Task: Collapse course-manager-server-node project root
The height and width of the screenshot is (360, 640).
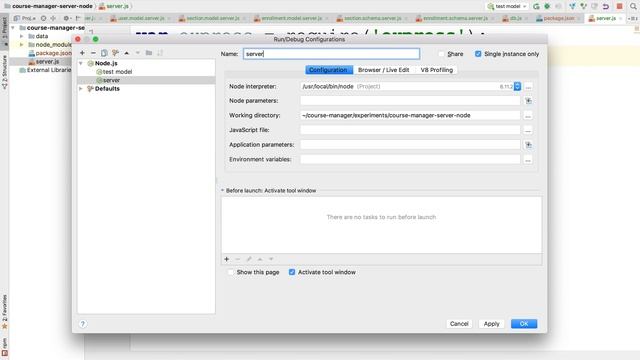Action: coord(13,28)
